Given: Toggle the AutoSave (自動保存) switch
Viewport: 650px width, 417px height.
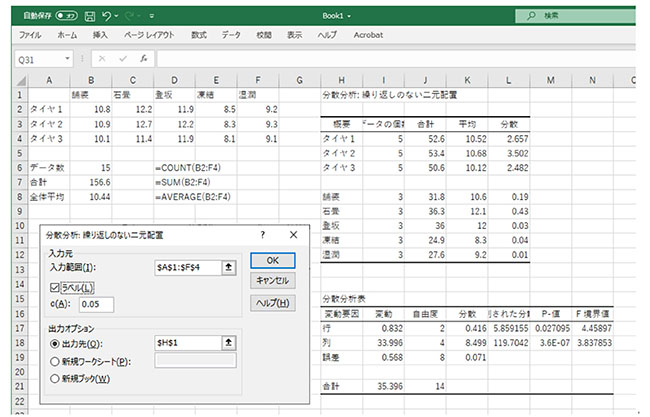Looking at the screenshot, I should click(67, 16).
